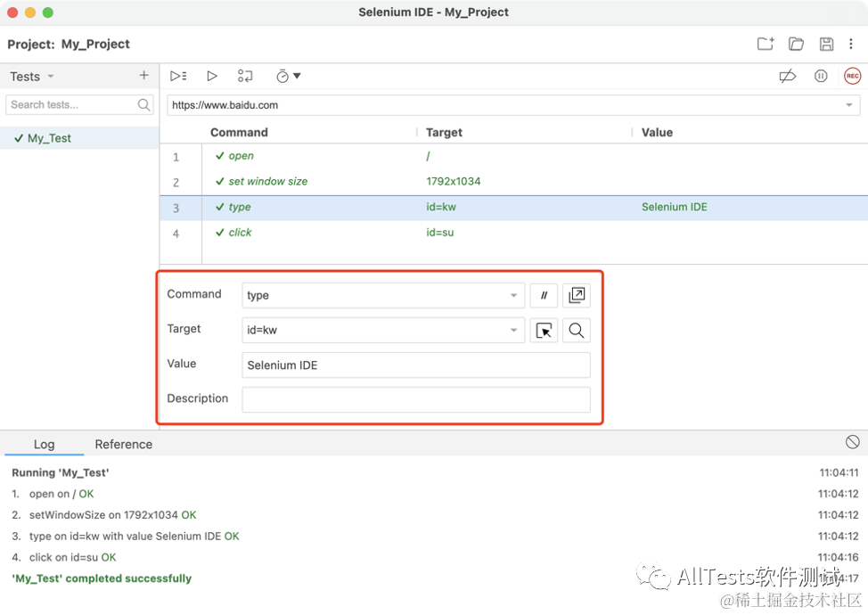Run all tests in suite
The height and width of the screenshot is (615, 868).
pyautogui.click(x=178, y=76)
